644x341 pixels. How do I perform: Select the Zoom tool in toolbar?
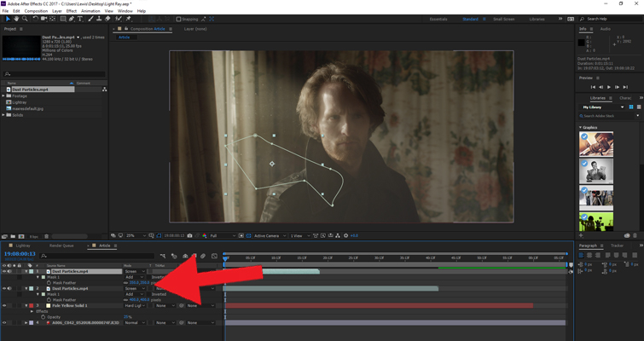pos(26,18)
